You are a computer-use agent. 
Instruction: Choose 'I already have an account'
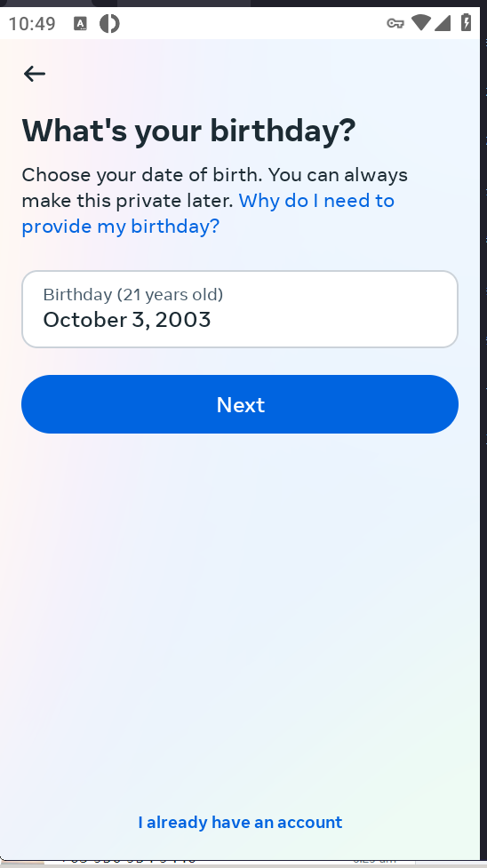coord(241,822)
